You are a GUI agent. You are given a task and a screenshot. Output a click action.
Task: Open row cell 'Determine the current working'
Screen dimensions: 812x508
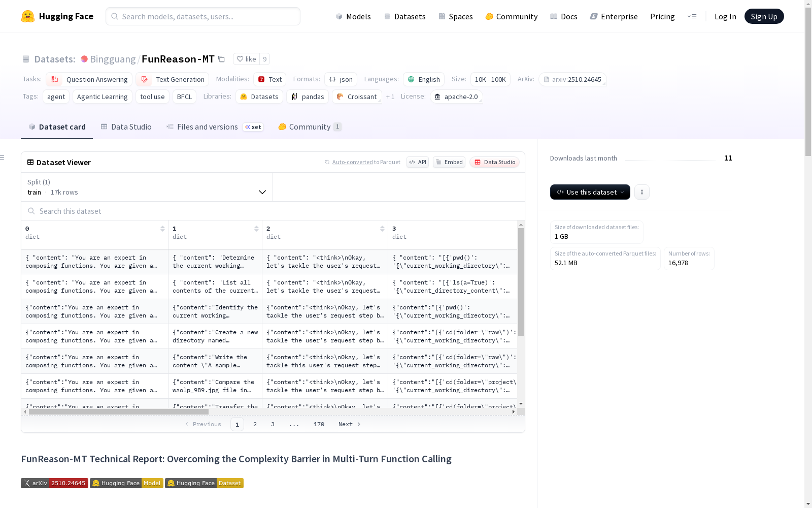(x=215, y=262)
